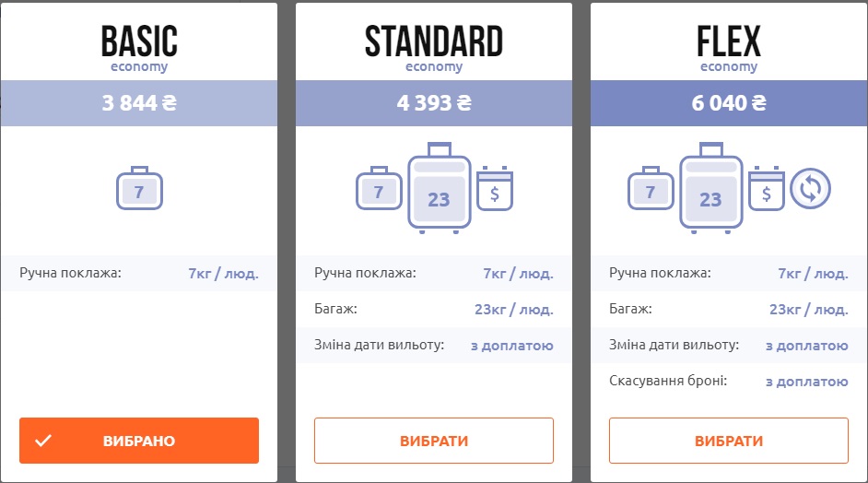Viewport: 868px width, 483px height.
Task: Click the 23kg suitcase icon in Standard
Action: 439,189
